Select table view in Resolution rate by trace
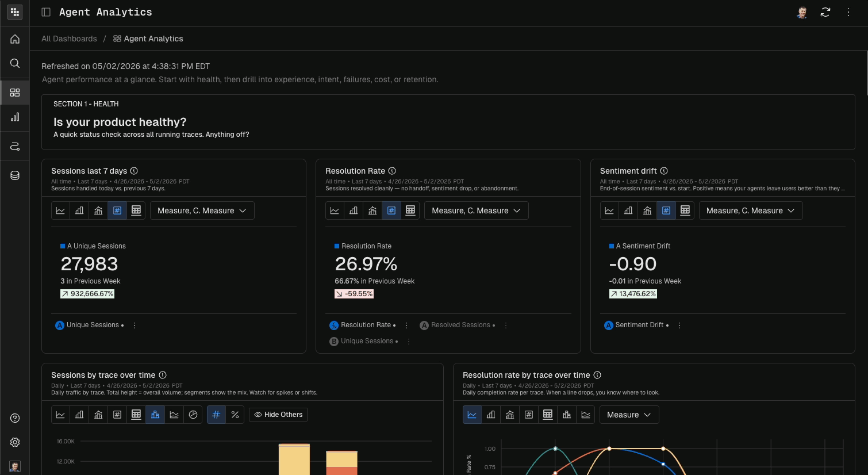Image resolution: width=868 pixels, height=475 pixels. pos(548,415)
